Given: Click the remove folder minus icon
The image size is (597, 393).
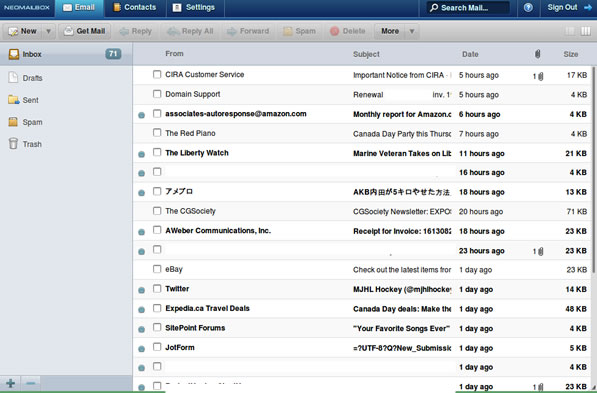Looking at the screenshot, I should coord(31,383).
